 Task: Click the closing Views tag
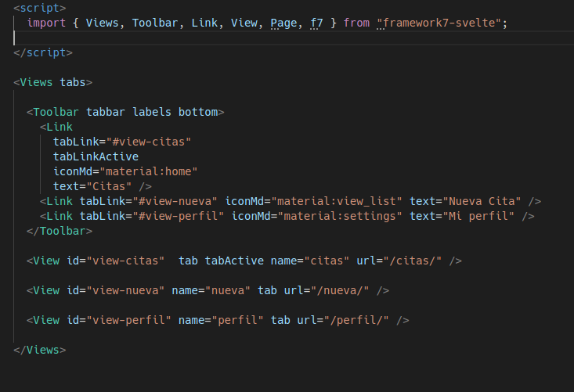(39, 350)
